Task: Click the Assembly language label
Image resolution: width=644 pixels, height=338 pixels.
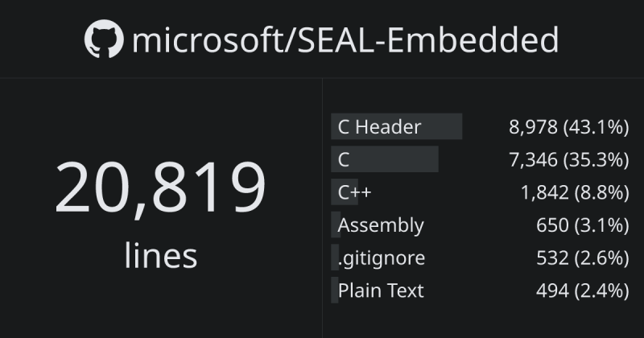Action: click(381, 226)
